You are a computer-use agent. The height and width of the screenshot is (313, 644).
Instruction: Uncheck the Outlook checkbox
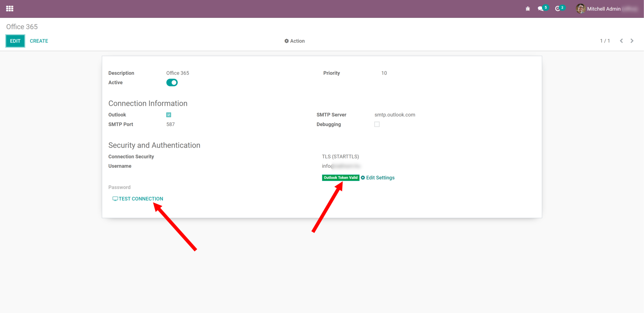[x=169, y=115]
